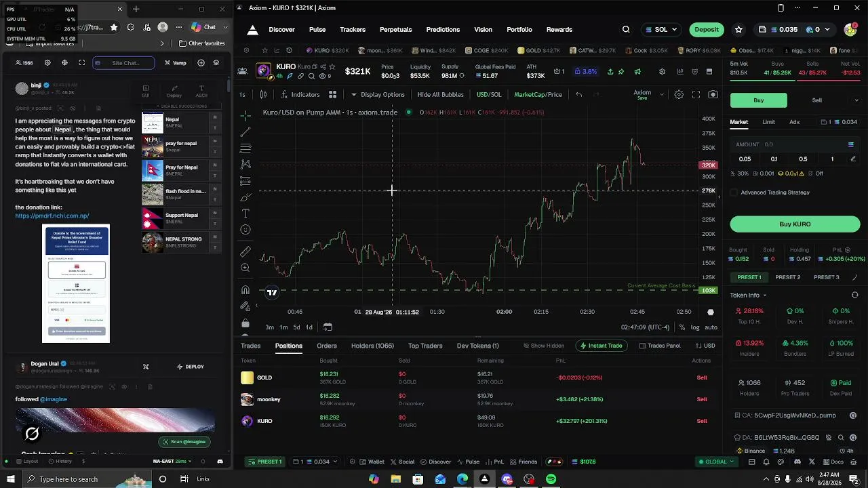Open Spotify from the Windows taskbar
The height and width of the screenshot is (488, 868).
(551, 479)
